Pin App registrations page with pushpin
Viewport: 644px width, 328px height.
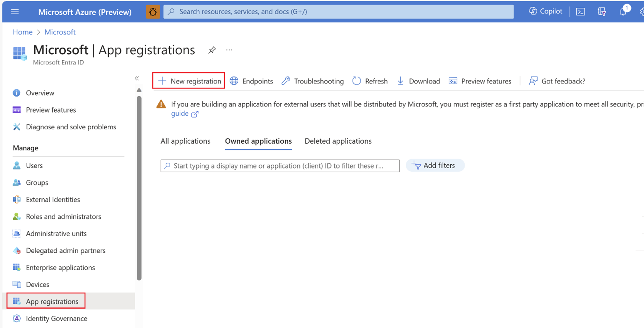pyautogui.click(x=212, y=50)
